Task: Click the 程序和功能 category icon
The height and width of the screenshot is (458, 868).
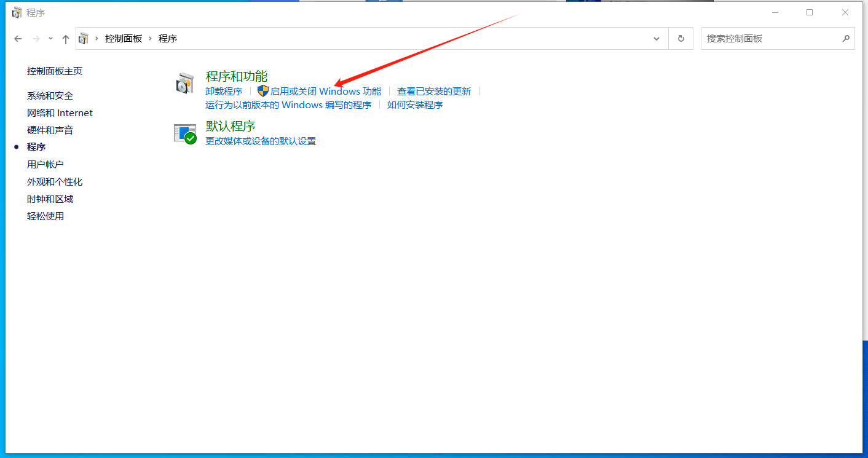Action: [x=185, y=84]
